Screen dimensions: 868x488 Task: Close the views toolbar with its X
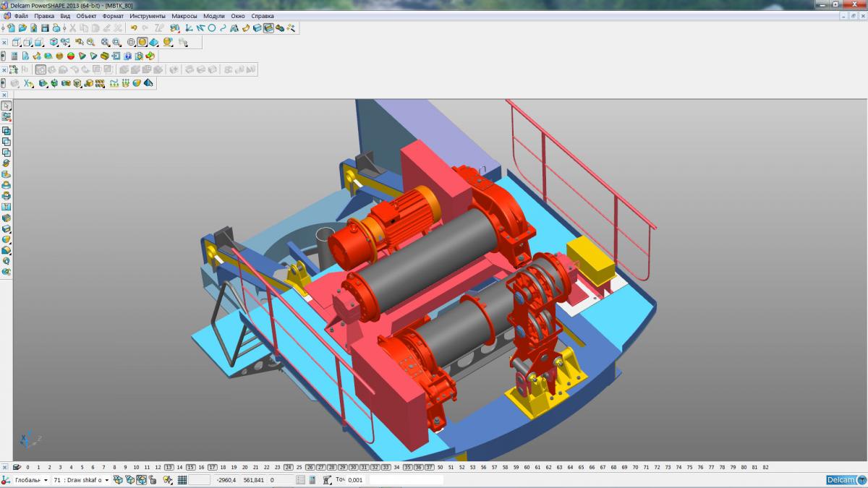tap(4, 43)
